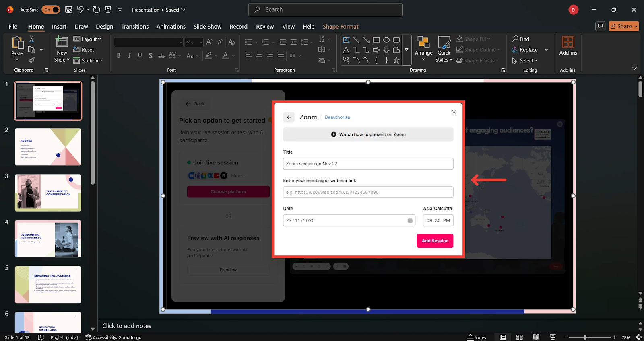Decrease the font size

coord(220,42)
